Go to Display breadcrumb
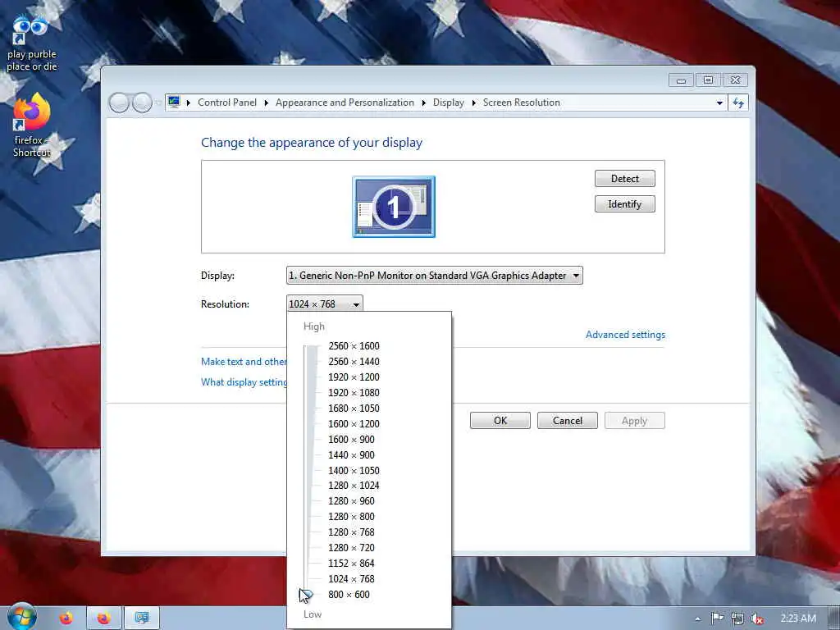This screenshot has height=630, width=840. [449, 103]
